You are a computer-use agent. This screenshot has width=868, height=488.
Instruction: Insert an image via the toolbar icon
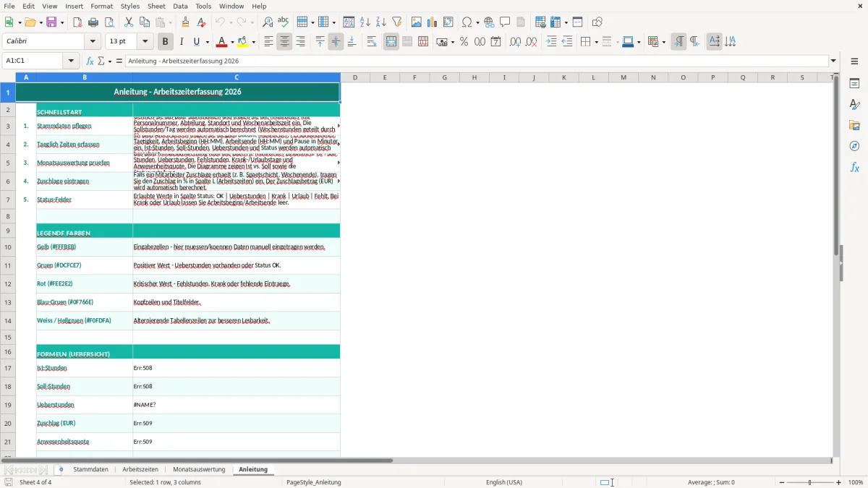[417, 22]
